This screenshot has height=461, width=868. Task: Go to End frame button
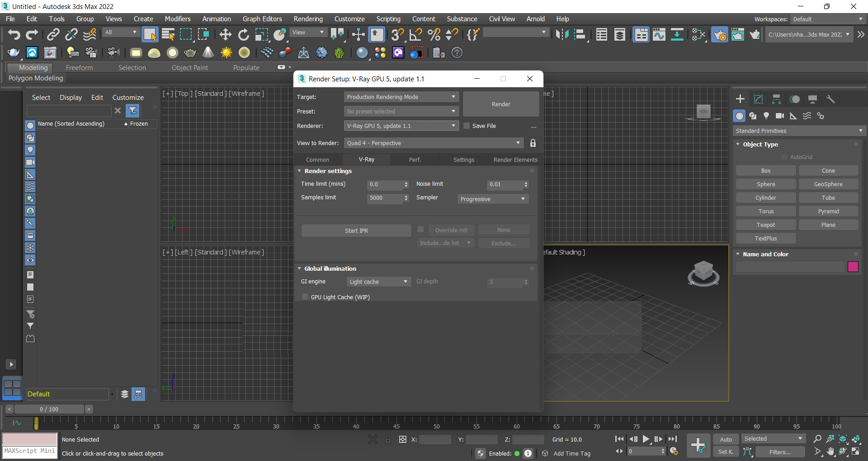coord(673,439)
